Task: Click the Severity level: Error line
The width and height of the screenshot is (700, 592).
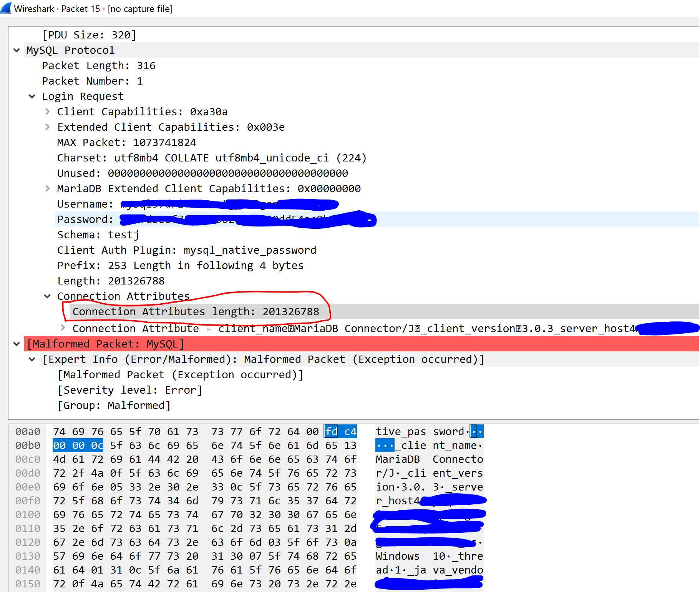Action: 130,390
